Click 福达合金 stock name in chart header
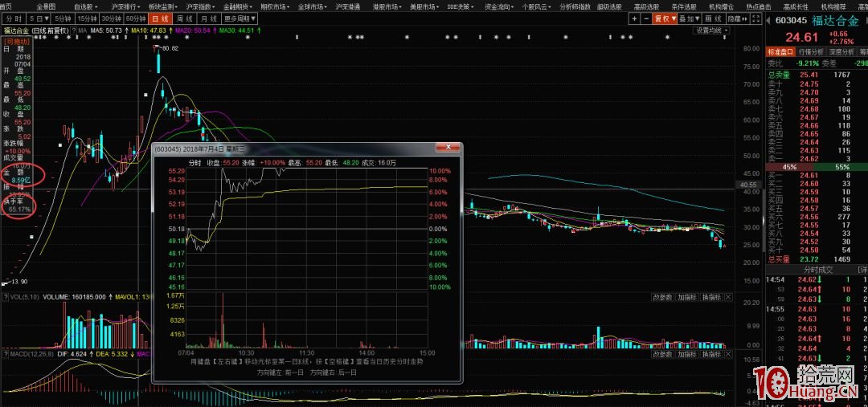Viewport: 868px width, 407px height. (15, 30)
